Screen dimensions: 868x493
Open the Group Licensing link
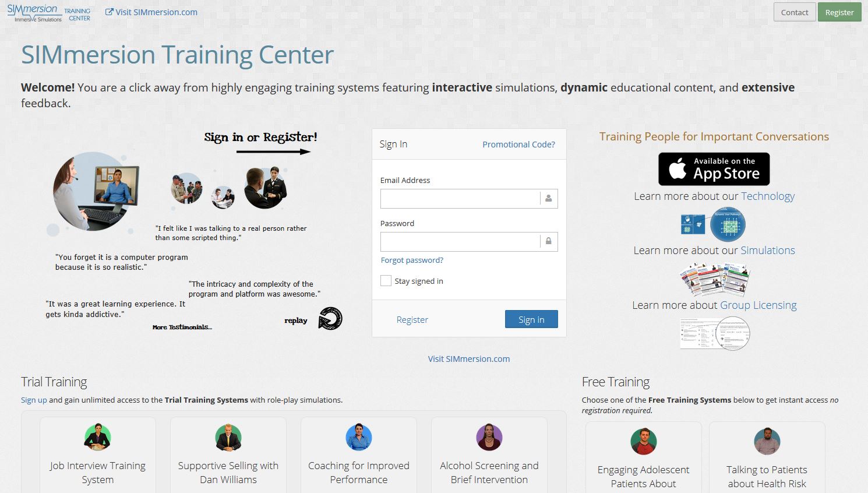click(758, 305)
